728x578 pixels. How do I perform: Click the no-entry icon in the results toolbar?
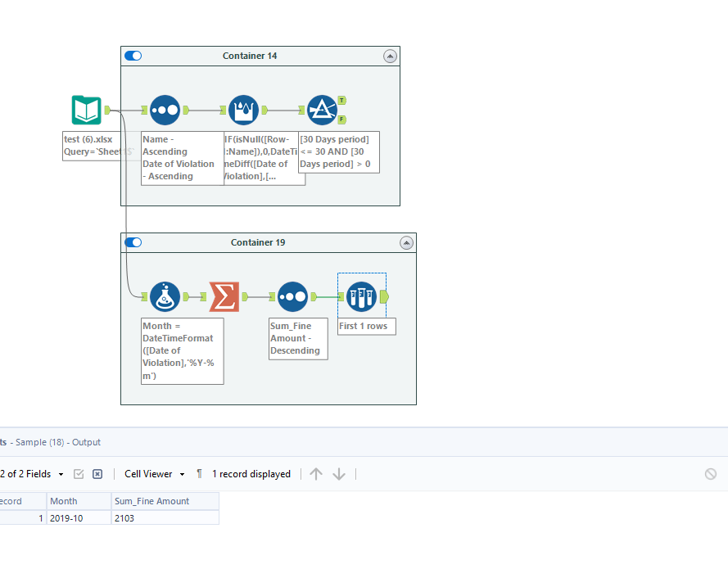point(711,473)
